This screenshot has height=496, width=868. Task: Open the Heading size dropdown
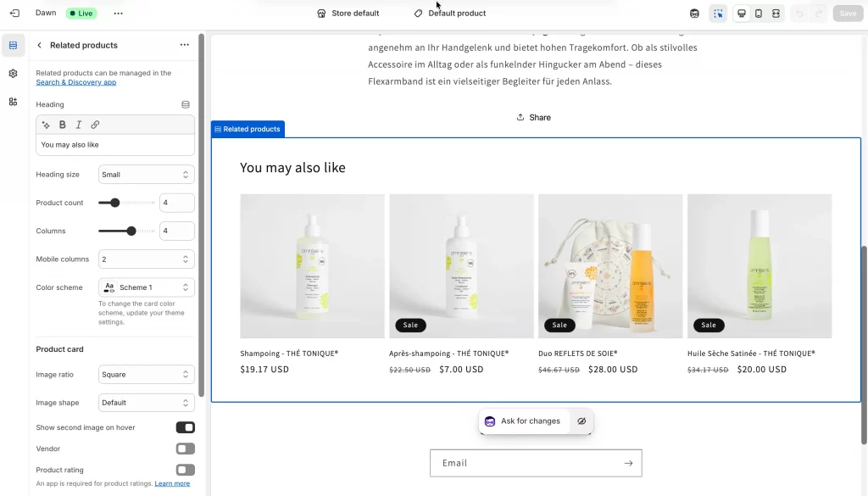coord(146,174)
